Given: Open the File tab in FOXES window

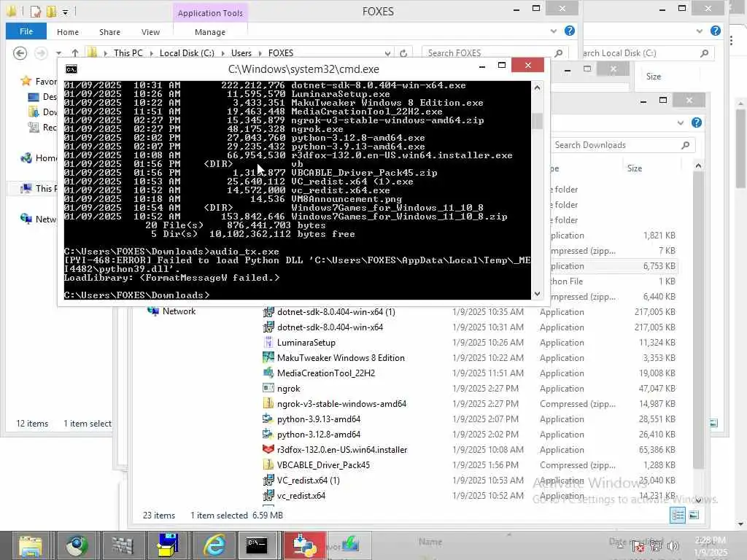Looking at the screenshot, I should coord(26,31).
